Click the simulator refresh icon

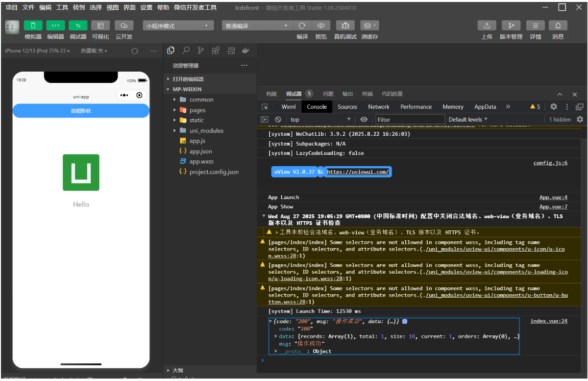135,51
